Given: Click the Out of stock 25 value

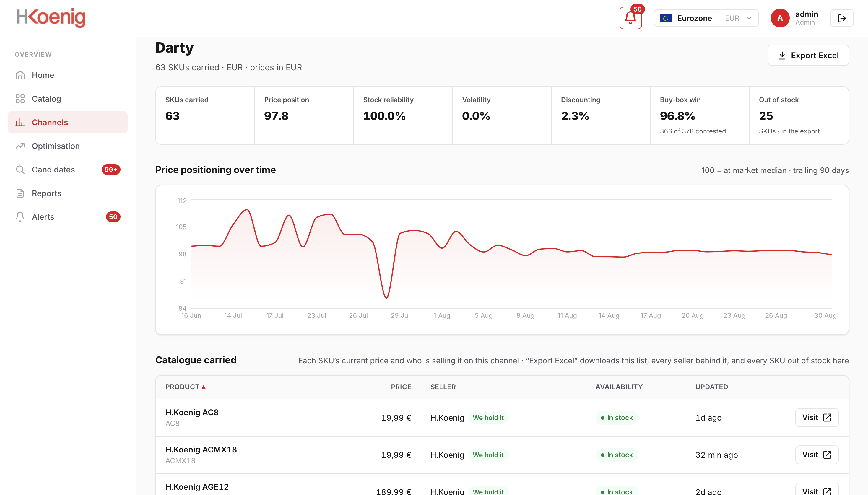Looking at the screenshot, I should coord(766,116).
